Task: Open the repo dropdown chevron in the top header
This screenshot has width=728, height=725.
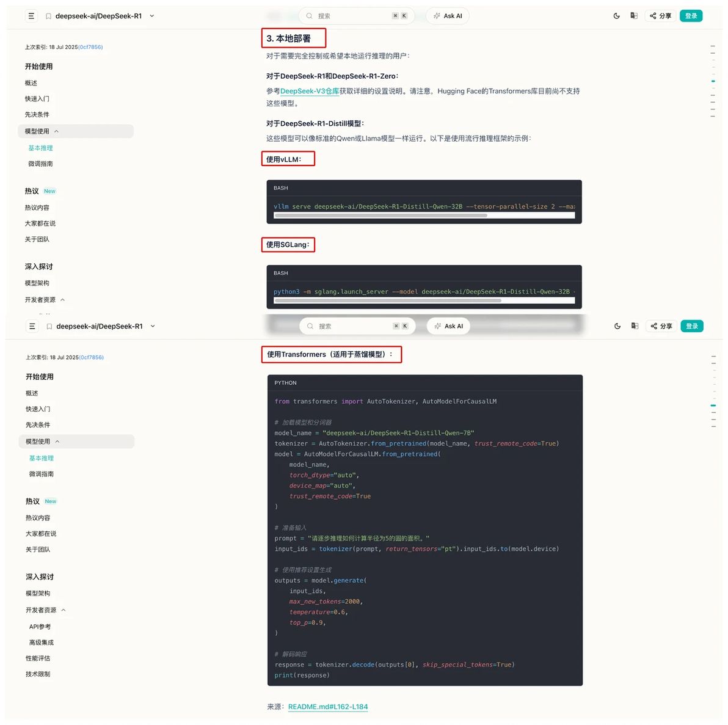Action: (152, 16)
